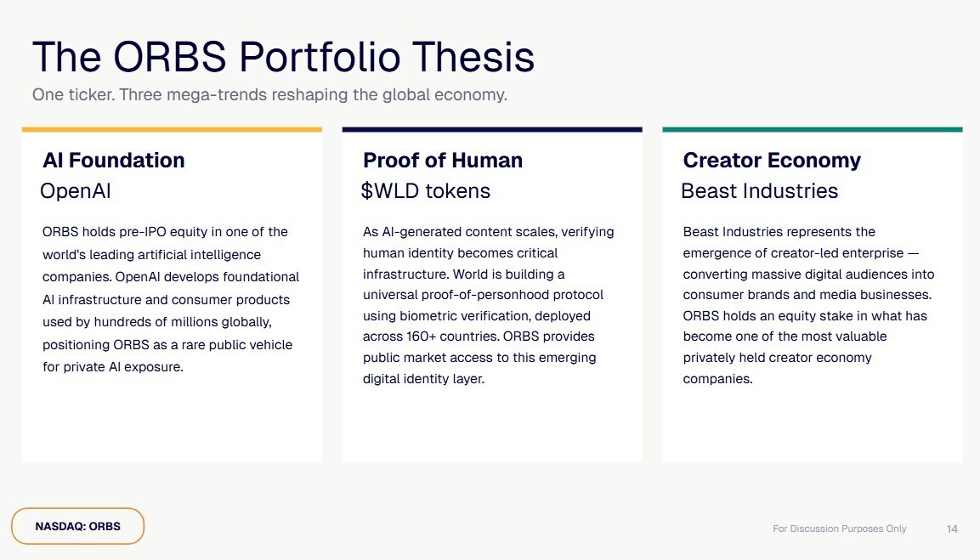The width and height of the screenshot is (980, 560).
Task: Select the Proof of Human heading
Action: (442, 160)
